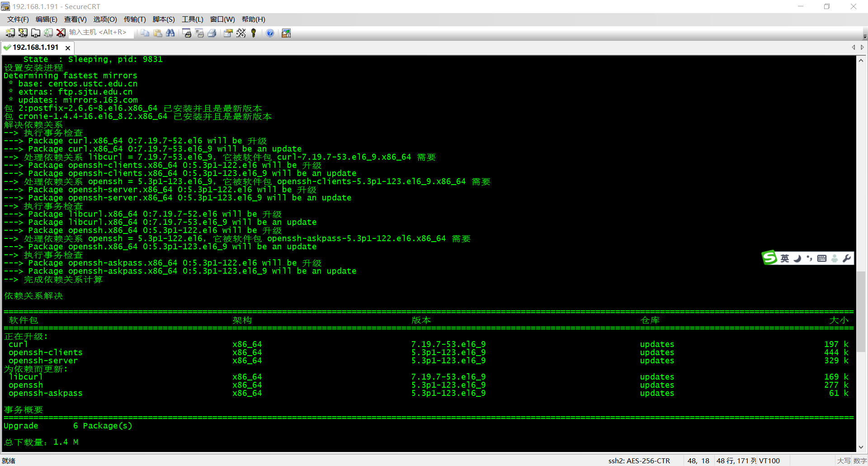Toggle the Sogou punctuation mode icon
Viewport: 868px width, 466px height.
point(809,258)
